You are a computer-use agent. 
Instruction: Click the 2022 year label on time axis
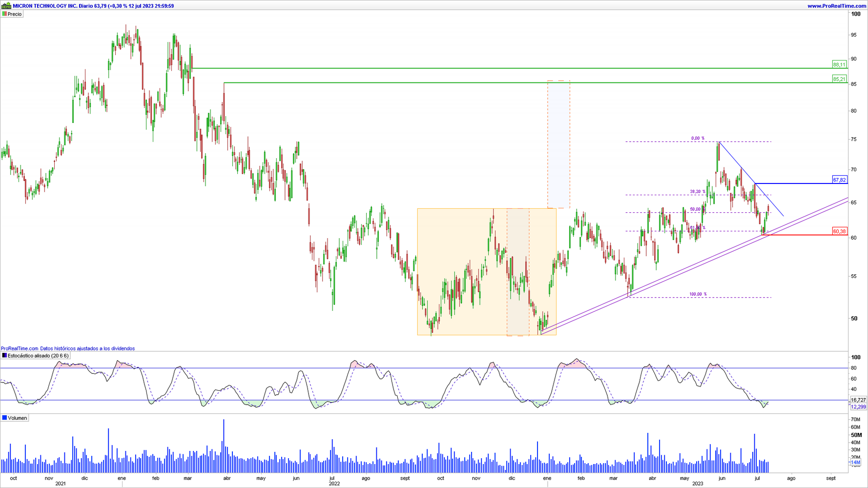pos(334,484)
